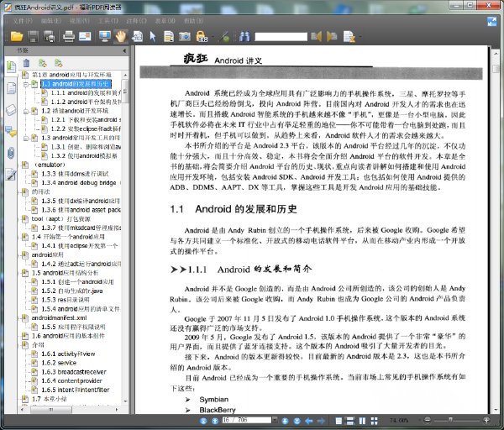Screen dimensions: 504x430
Task: Switch to facing pages view layout
Action: [x=362, y=421]
